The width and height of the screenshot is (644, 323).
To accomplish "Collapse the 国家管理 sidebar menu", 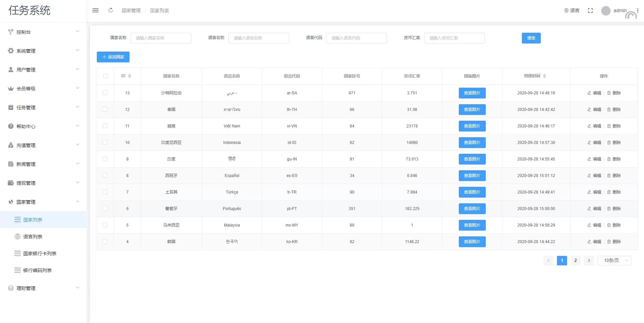I will coord(43,202).
